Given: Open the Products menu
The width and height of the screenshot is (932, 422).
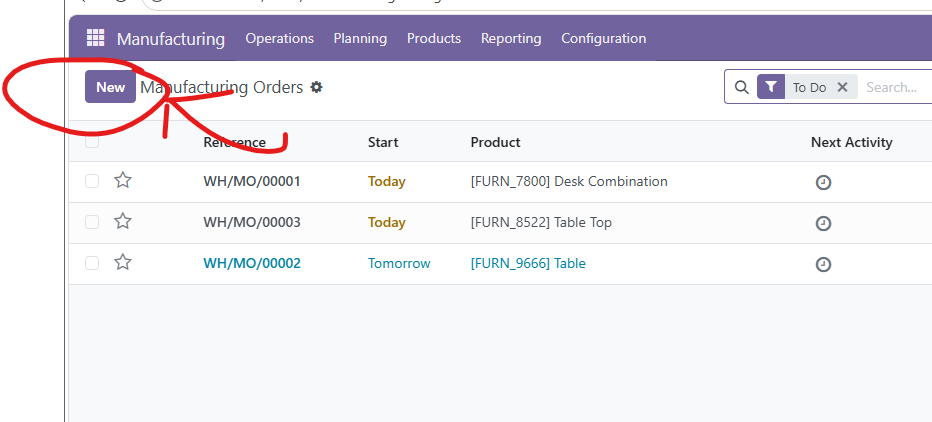Looking at the screenshot, I should tap(433, 39).
